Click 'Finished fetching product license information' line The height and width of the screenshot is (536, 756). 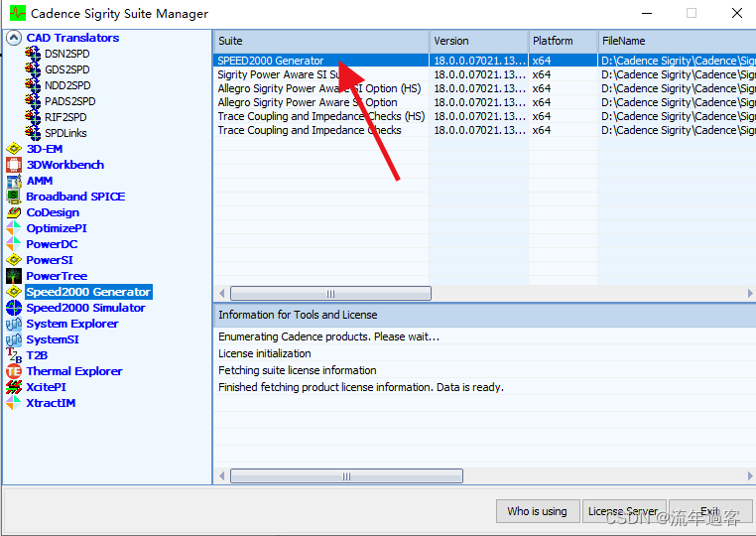coord(361,387)
